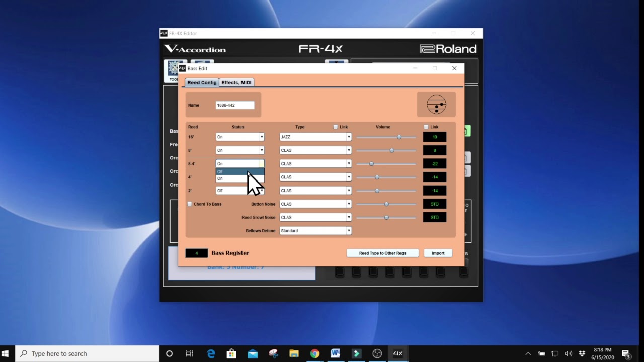Image resolution: width=644 pixels, height=362 pixels.
Task: Switch to the Effects, MIDI tab
Action: pyautogui.click(x=236, y=82)
